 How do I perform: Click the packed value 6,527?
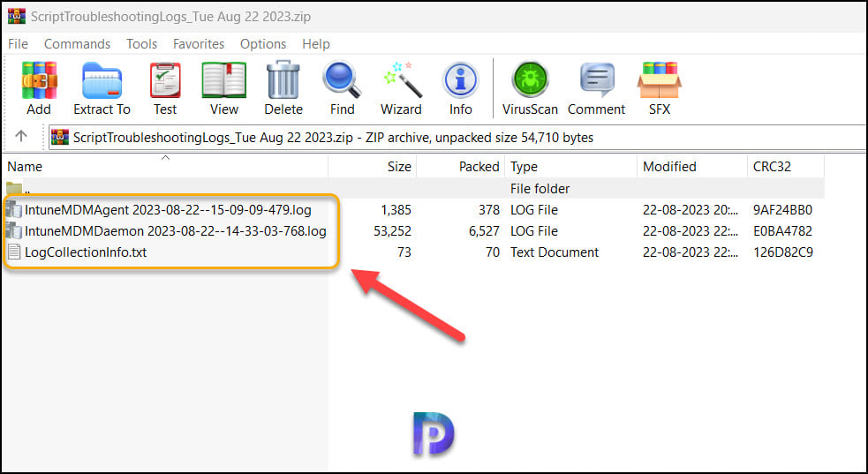(484, 231)
